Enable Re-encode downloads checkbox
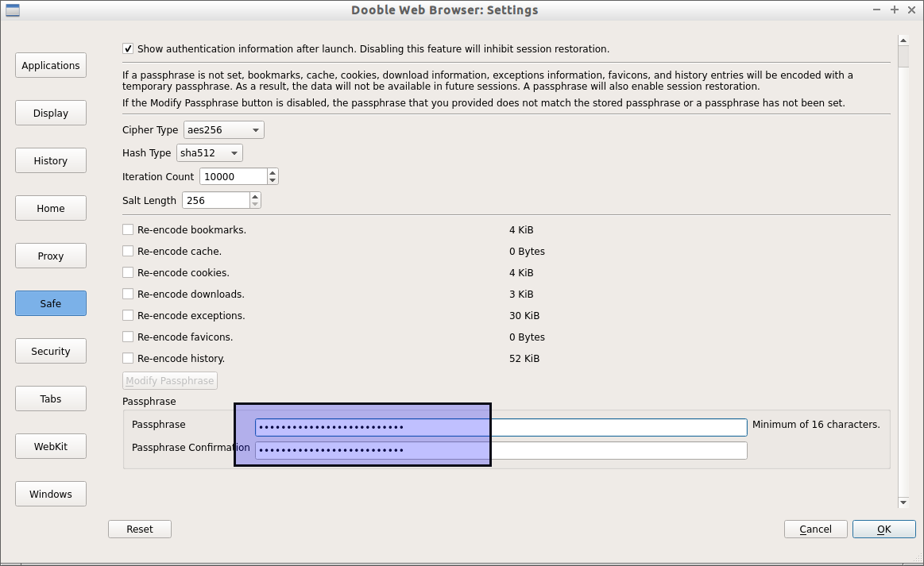Viewport: 924px width, 566px height. [x=128, y=294]
